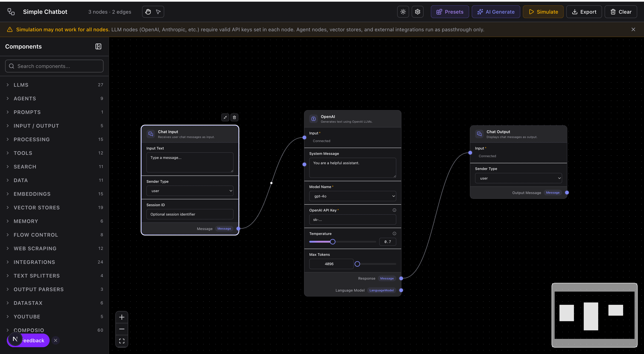Viewport: 644px width, 354px height.
Task: Open AI Generate dialog
Action: click(x=496, y=12)
